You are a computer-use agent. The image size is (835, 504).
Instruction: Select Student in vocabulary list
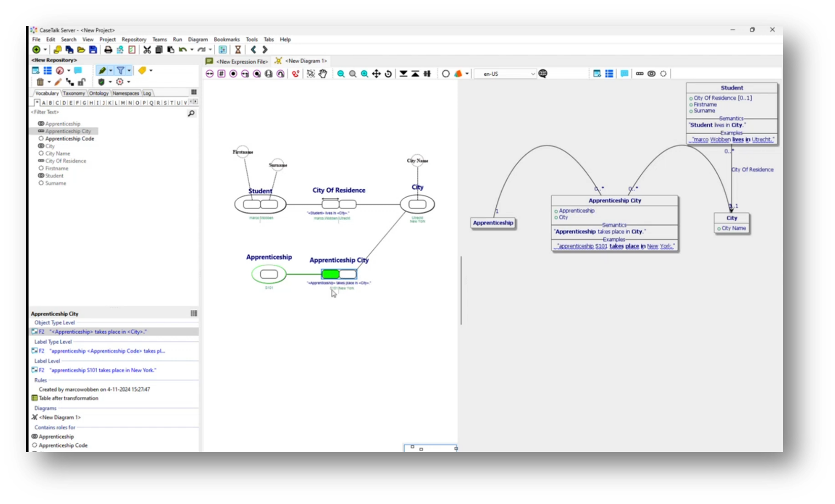point(51,176)
